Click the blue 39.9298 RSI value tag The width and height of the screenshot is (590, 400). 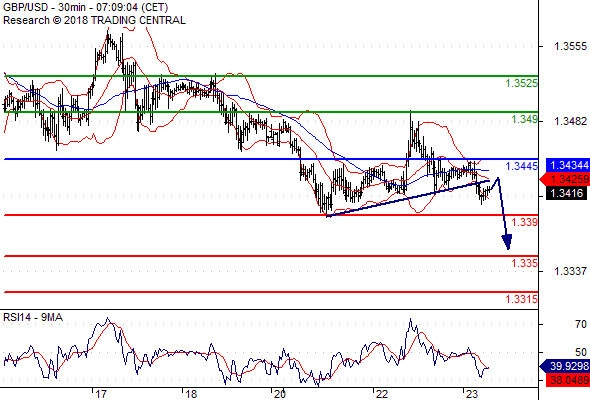coord(565,366)
